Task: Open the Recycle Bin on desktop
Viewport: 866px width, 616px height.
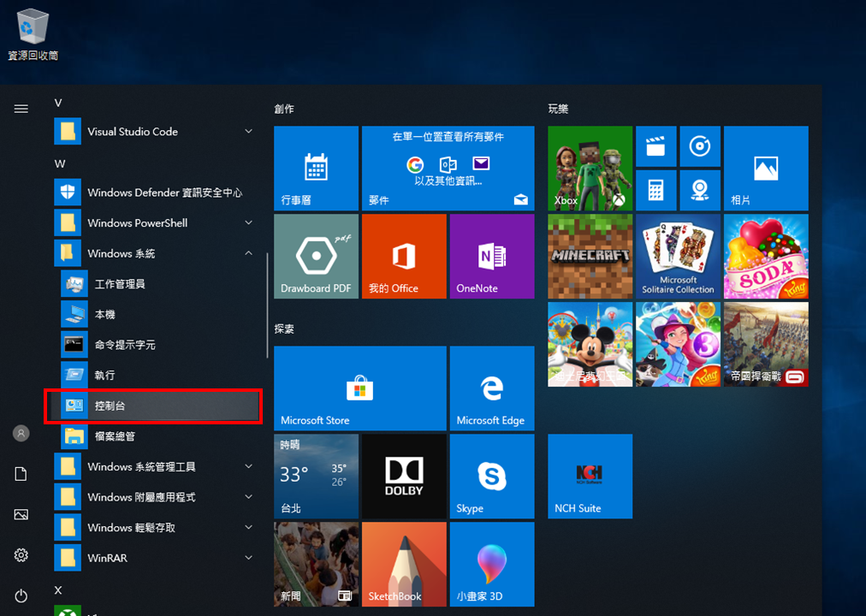Action: coord(33,34)
